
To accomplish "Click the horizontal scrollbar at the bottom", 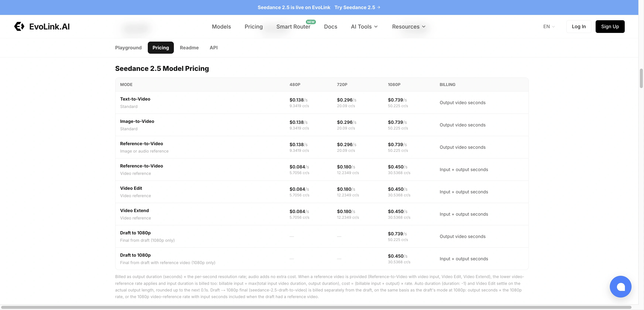I will pyautogui.click(x=316, y=307).
